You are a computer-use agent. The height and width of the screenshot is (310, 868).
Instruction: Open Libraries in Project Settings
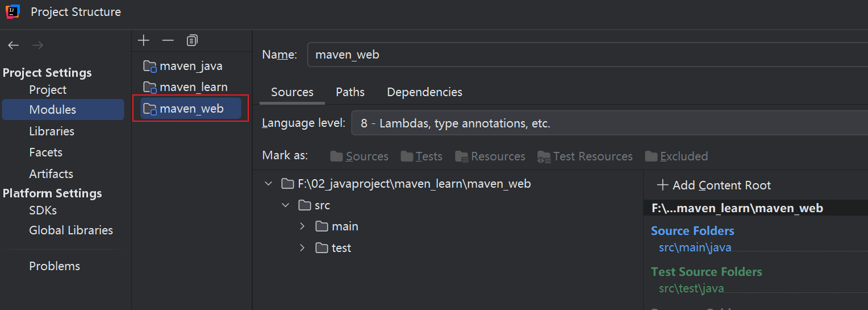pos(52,131)
